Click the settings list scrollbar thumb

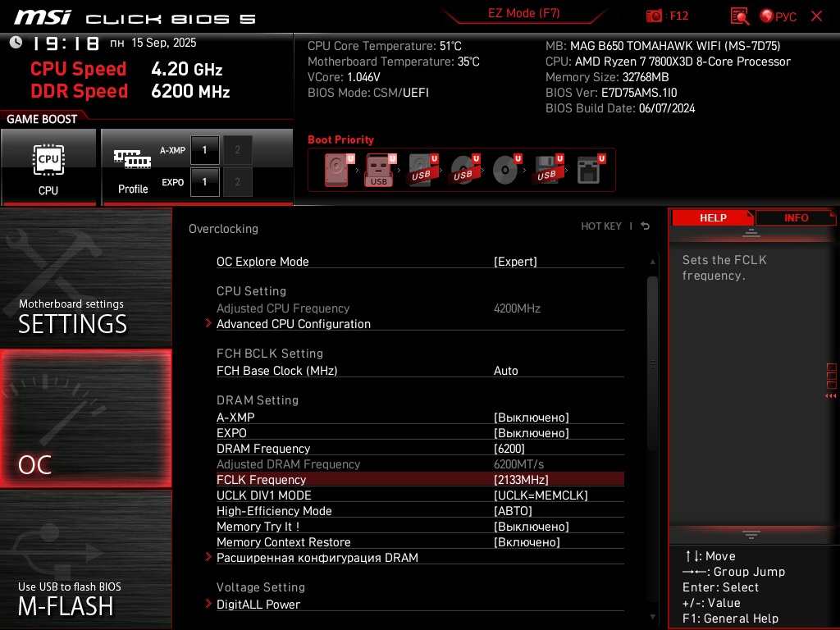click(x=652, y=363)
